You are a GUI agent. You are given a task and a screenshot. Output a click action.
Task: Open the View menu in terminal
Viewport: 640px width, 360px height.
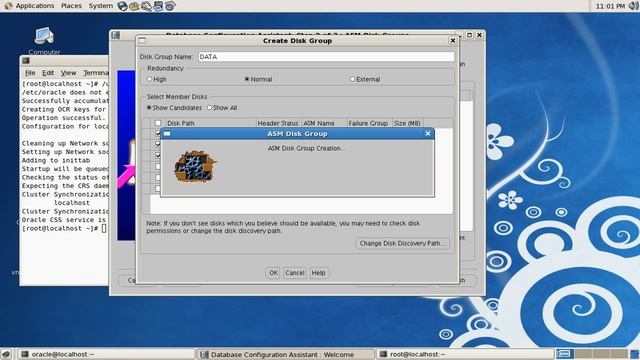(68, 73)
